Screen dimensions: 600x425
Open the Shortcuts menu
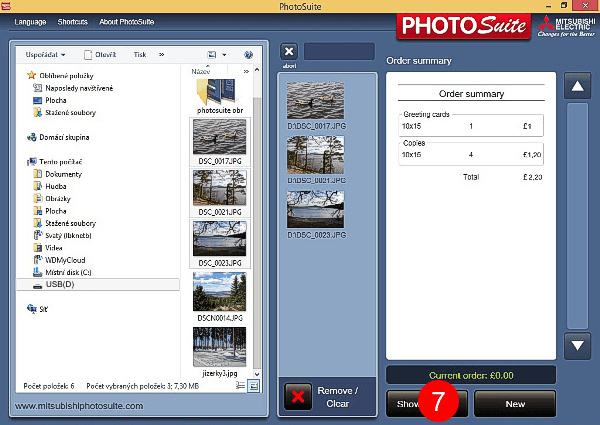[x=72, y=22]
